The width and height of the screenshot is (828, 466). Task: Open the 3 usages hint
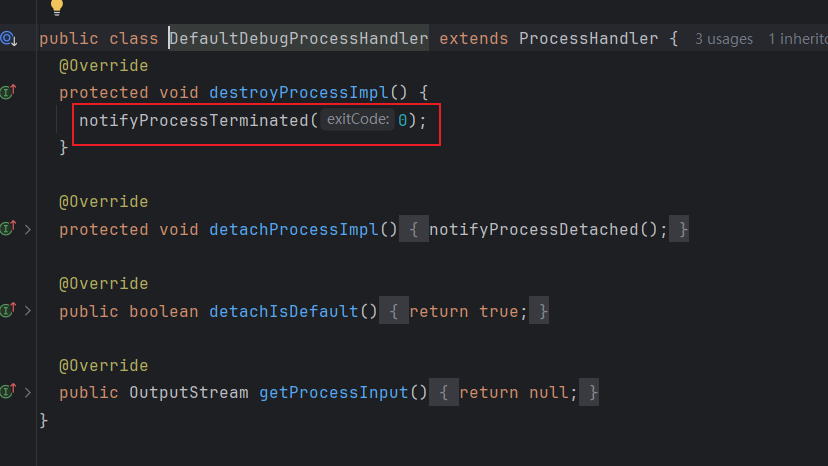[x=723, y=39]
